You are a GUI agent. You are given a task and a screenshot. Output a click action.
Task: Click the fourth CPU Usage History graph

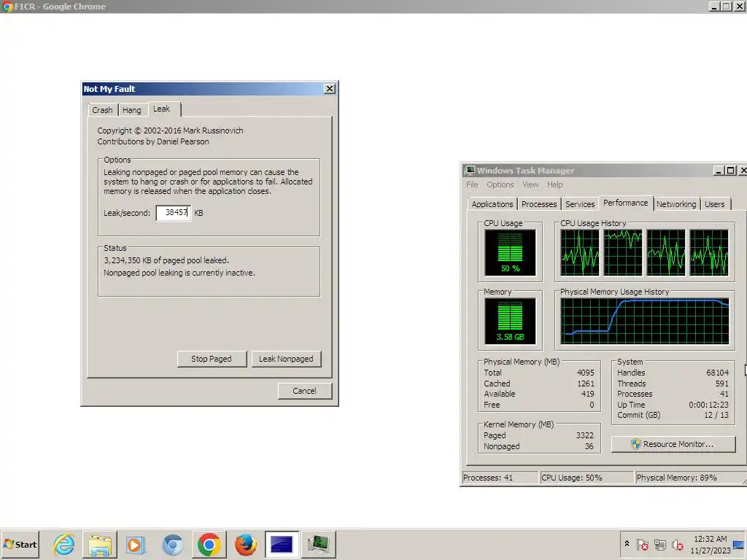coord(709,252)
